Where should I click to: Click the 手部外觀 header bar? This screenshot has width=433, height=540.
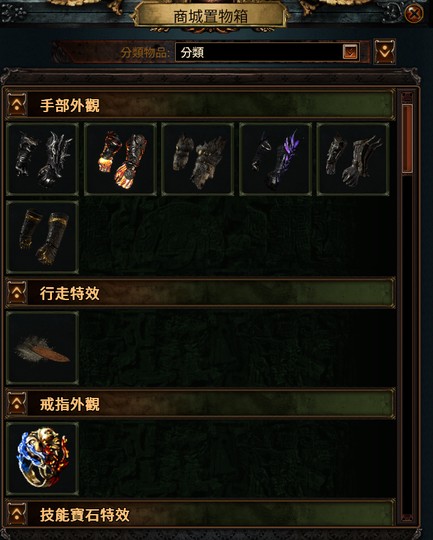click(x=200, y=104)
